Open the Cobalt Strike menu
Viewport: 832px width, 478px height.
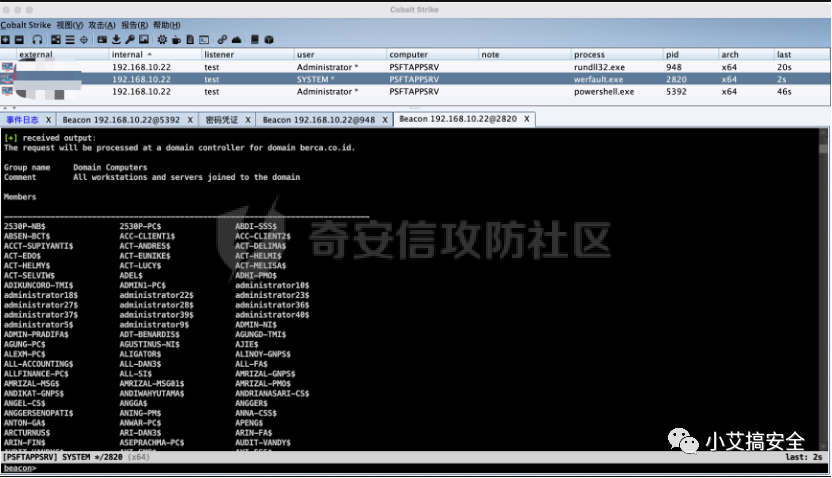tap(25, 25)
